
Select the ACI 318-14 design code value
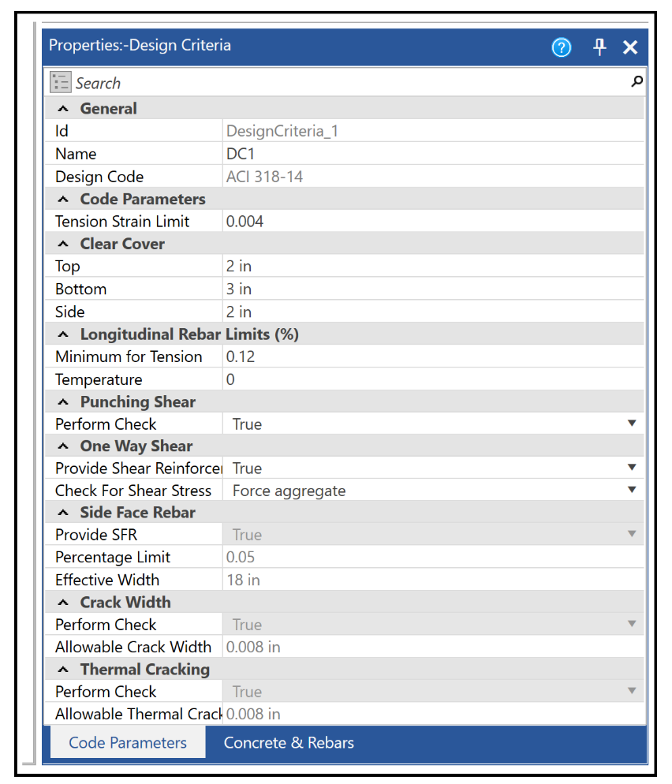point(264,177)
